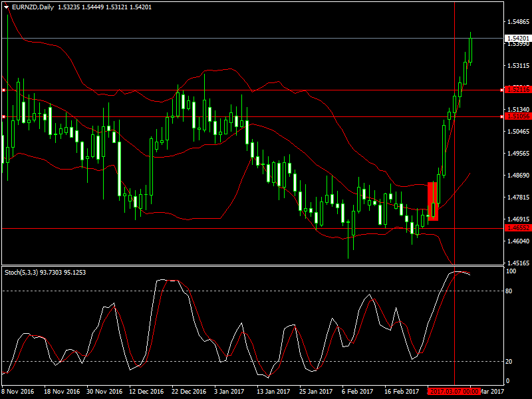The width and height of the screenshot is (532, 399).
Task: Click the 1.51340 price scale value
Action: point(518,109)
